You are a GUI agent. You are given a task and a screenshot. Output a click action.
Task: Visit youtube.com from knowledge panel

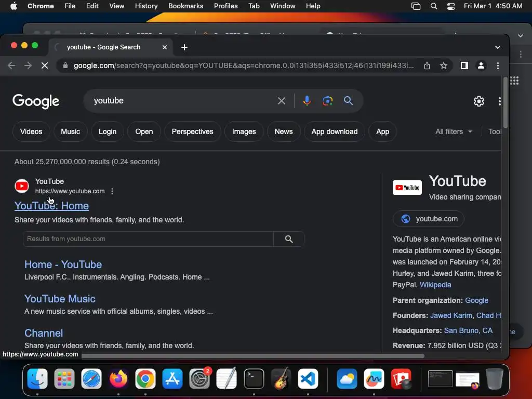429,219
